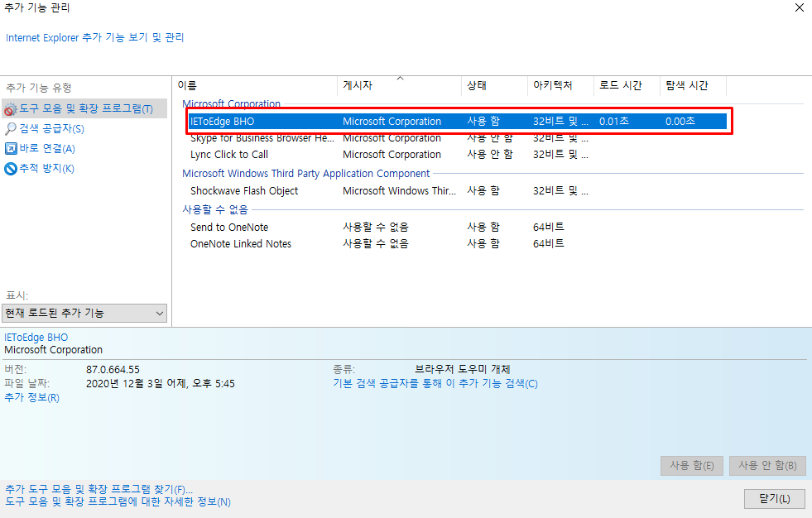Sort by 로드 시간 column header

(627, 85)
